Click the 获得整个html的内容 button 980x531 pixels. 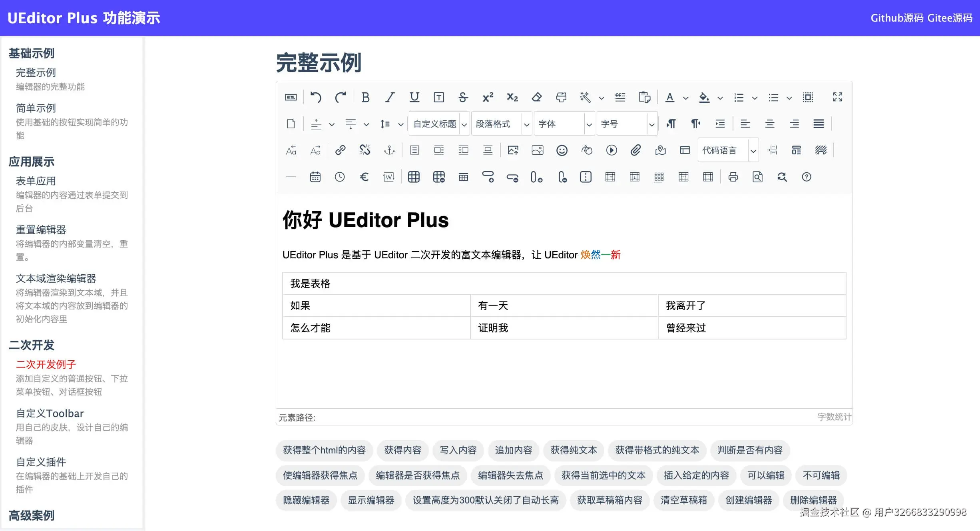(x=324, y=450)
